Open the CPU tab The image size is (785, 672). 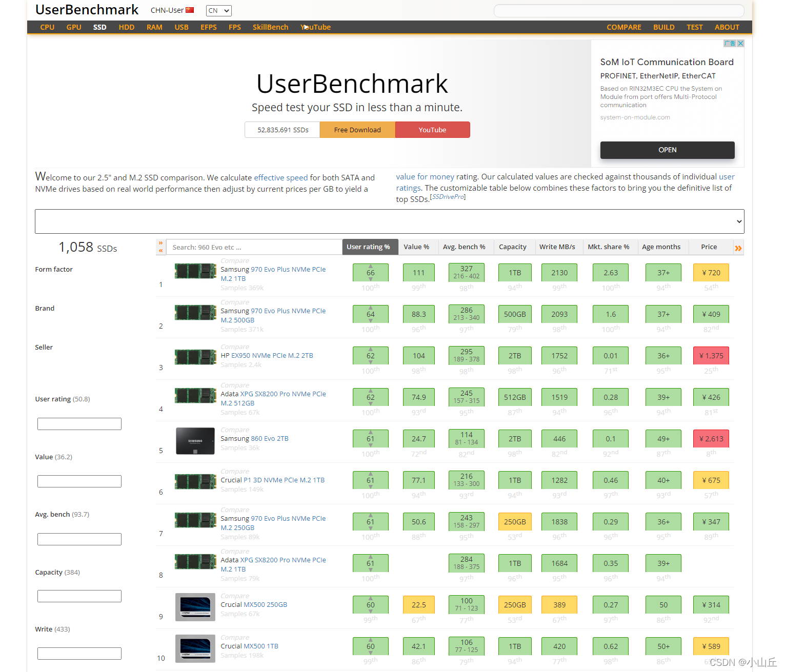[x=47, y=27]
